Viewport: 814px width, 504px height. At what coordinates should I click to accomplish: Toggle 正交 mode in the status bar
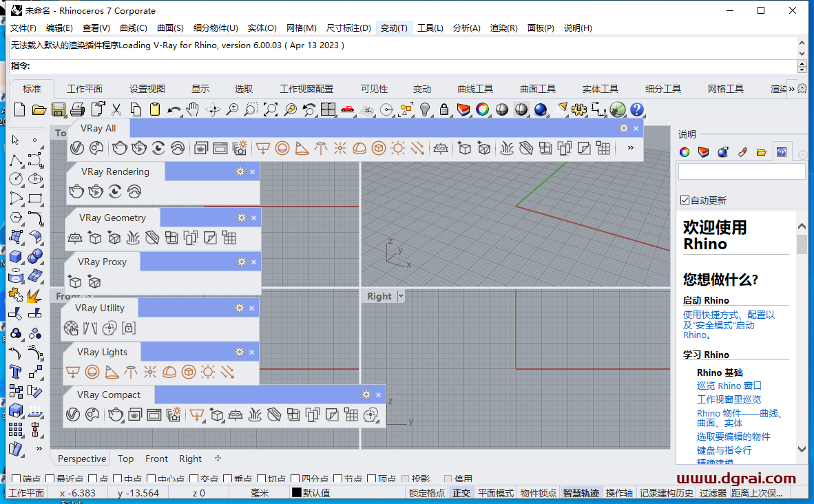[461, 493]
